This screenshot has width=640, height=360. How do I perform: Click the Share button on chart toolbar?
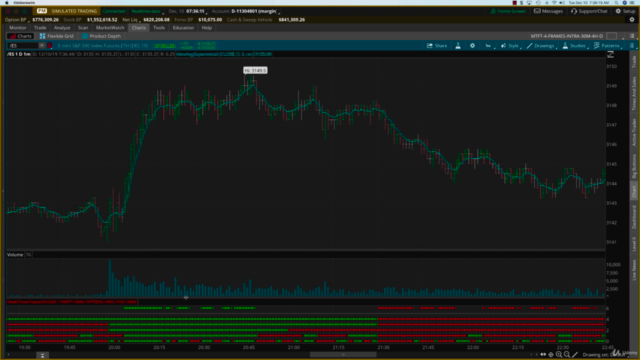[437, 46]
